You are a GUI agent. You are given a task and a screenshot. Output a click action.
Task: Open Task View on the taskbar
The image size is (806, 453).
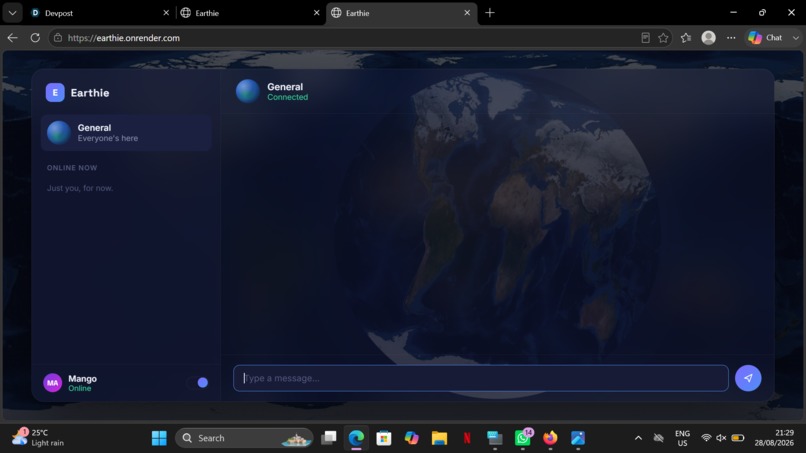328,438
